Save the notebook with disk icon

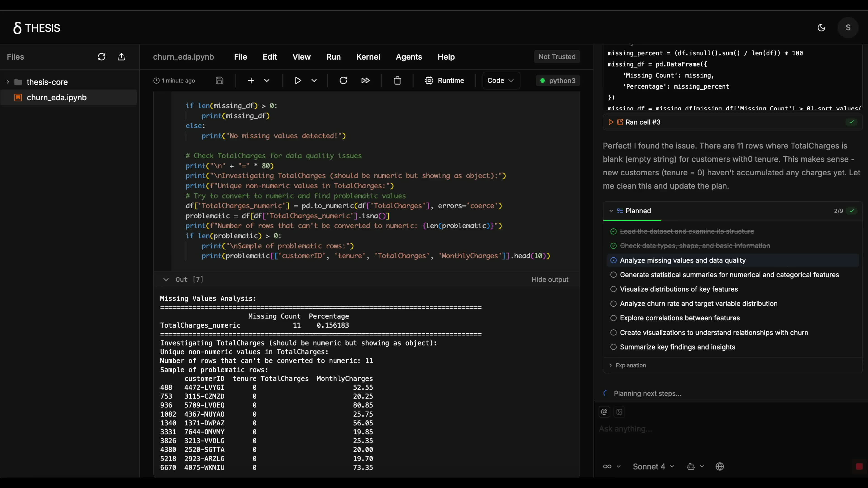[219, 80]
